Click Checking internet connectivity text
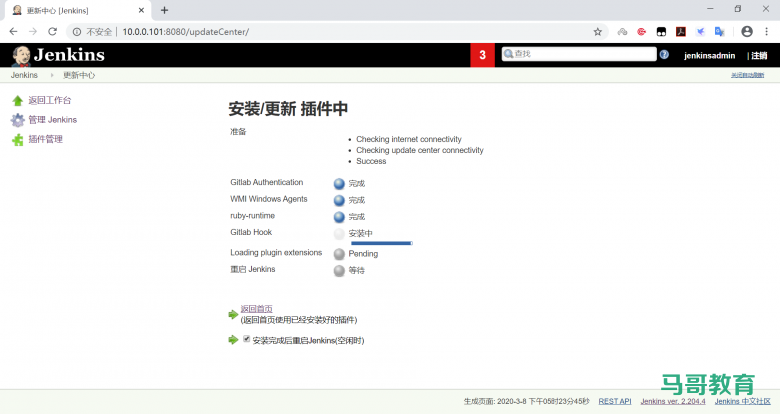The height and width of the screenshot is (414, 780). (409, 139)
